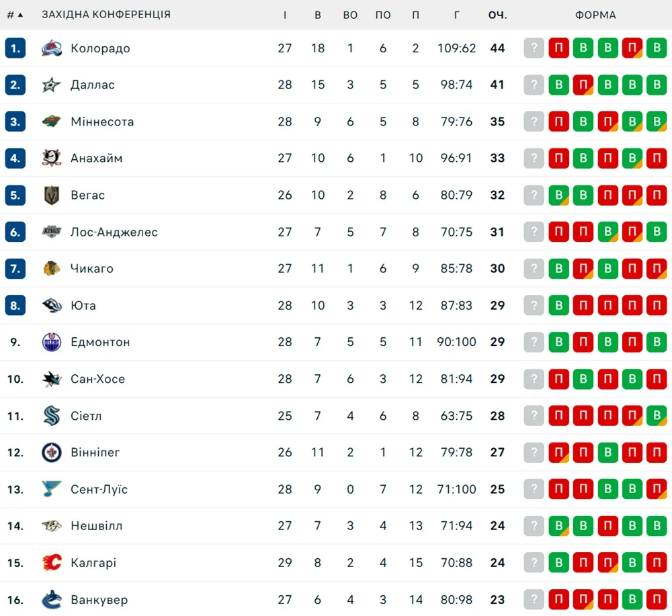Sort table by the # rank column
672x616 pixels.
tap(14, 15)
